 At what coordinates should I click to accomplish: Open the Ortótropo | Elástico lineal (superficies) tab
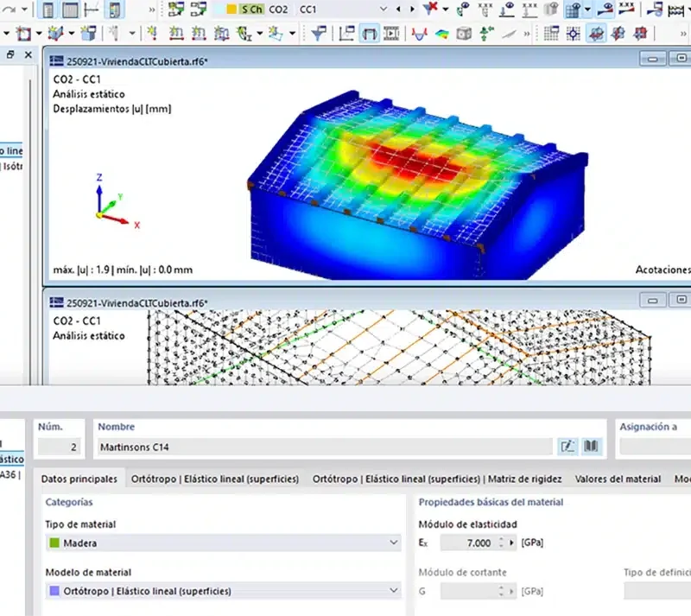point(215,479)
